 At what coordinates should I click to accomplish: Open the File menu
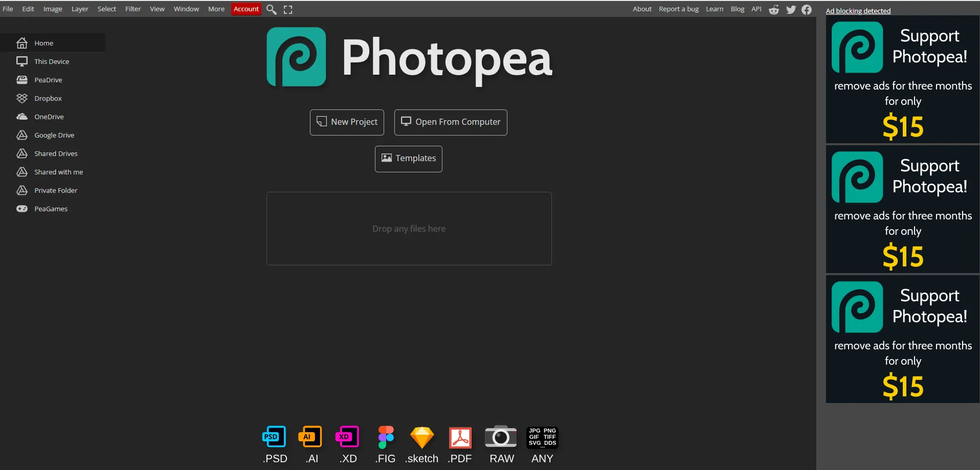click(8, 9)
